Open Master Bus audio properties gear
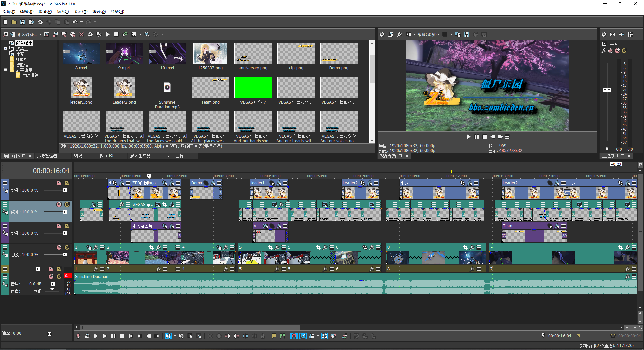 click(604, 34)
